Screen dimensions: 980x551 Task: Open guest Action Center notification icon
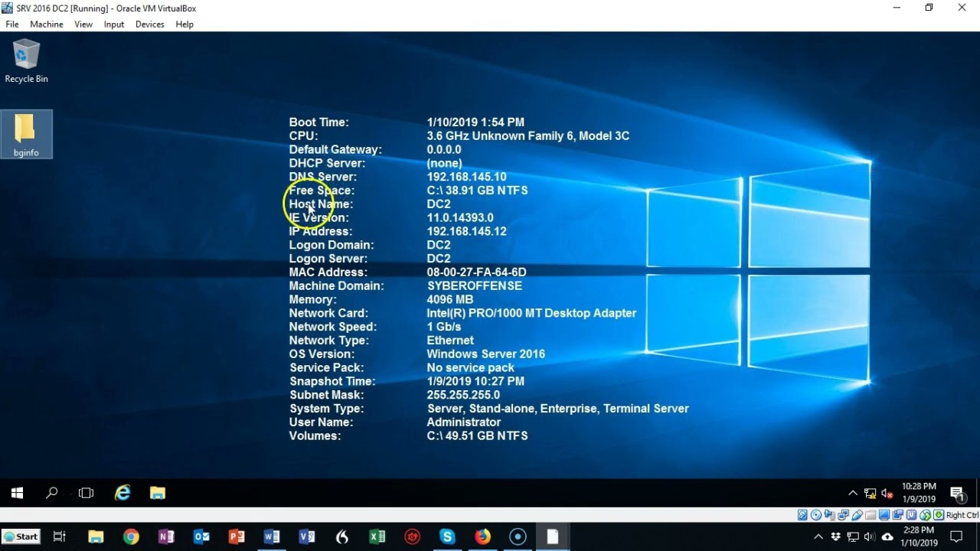point(957,494)
